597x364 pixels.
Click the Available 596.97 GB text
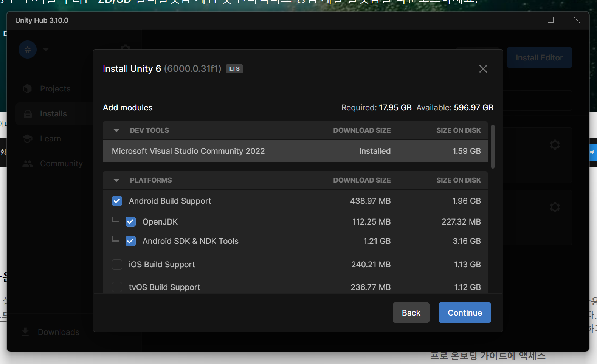(x=455, y=108)
